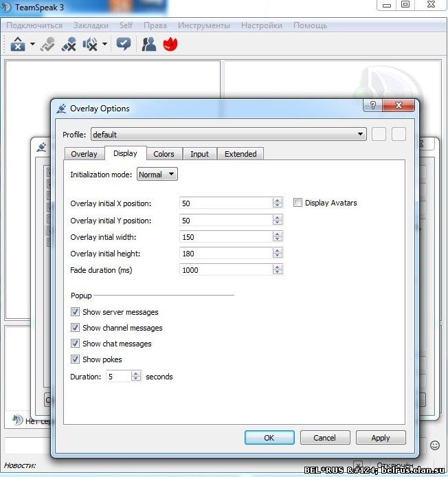The width and height of the screenshot is (448, 477).
Task: Enable Display Avatars checkbox
Action: pyautogui.click(x=298, y=203)
